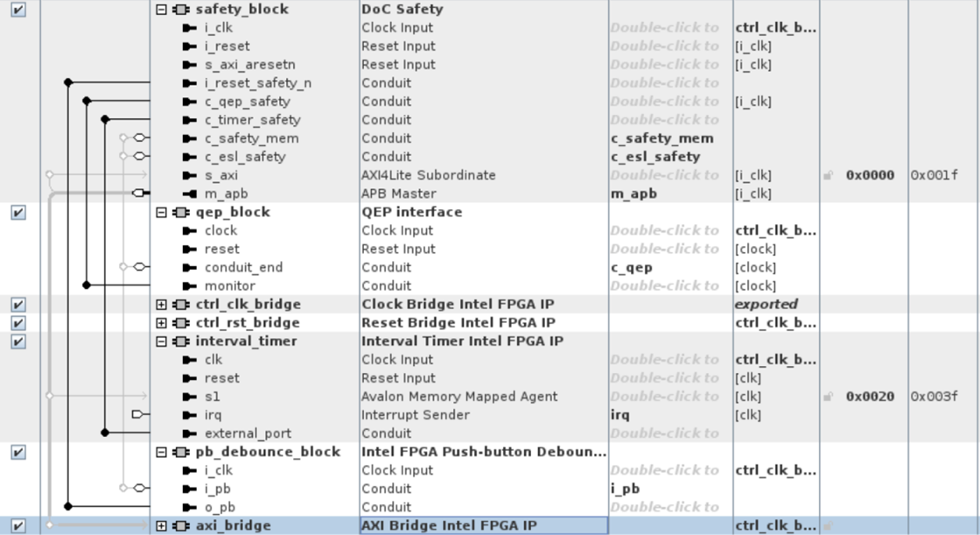
Task: Expand the ctrl_rst_bridge tree node
Action: 161,323
